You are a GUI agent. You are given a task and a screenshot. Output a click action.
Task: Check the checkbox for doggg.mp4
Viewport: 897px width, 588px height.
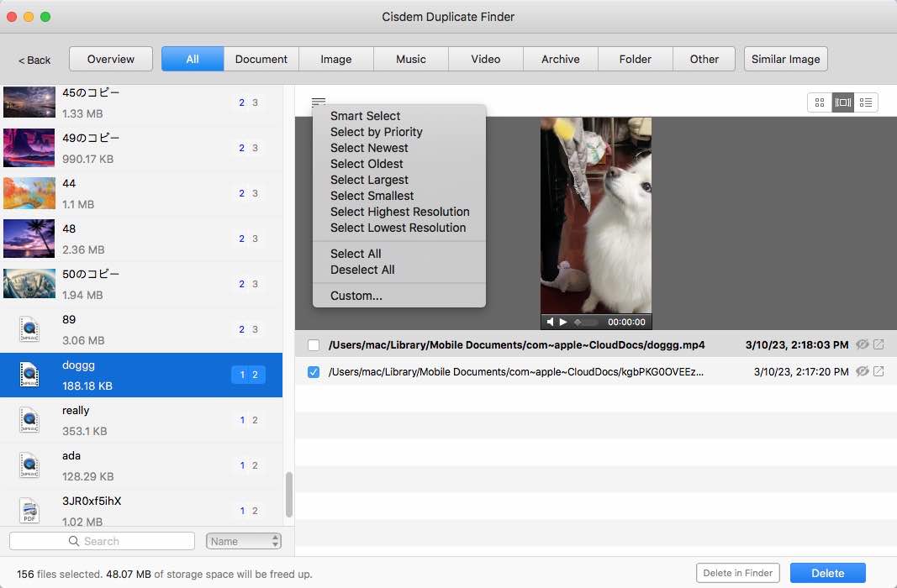[x=314, y=344]
